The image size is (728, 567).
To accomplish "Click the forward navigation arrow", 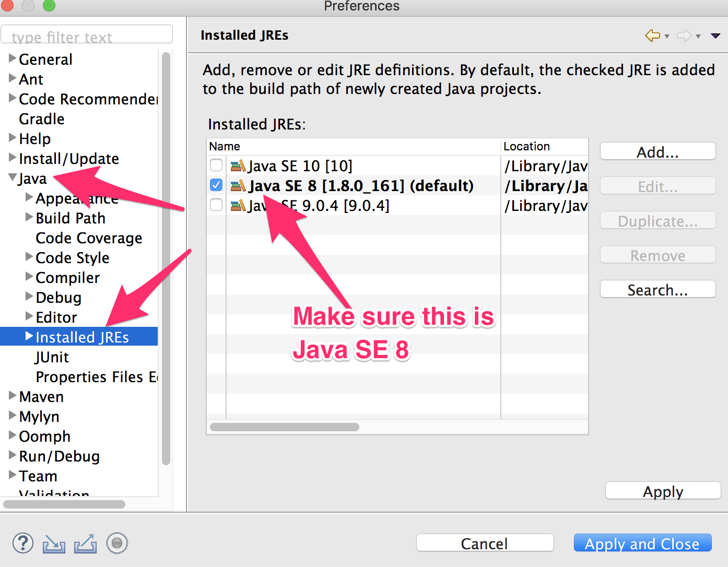I will 683,36.
